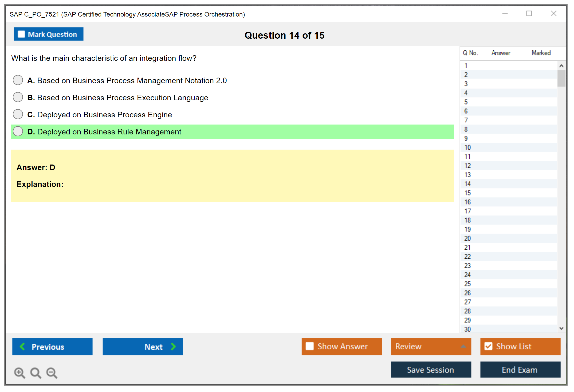Click the Save Session button

coord(431,370)
